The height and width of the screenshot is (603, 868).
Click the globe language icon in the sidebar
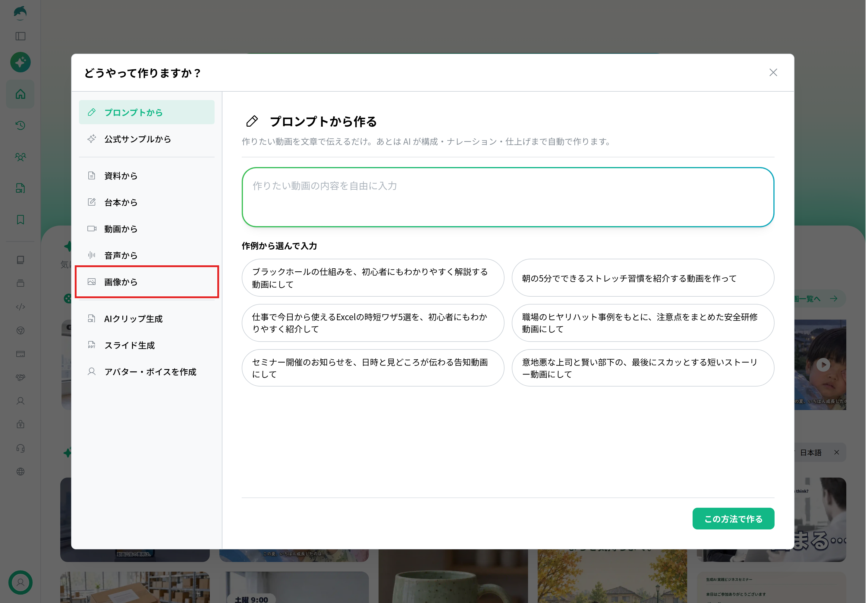tap(20, 472)
